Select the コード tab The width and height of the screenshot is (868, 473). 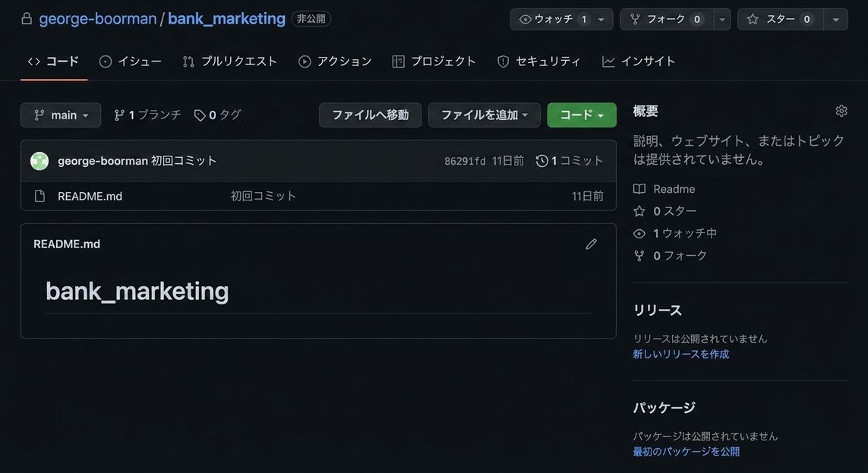[x=54, y=61]
